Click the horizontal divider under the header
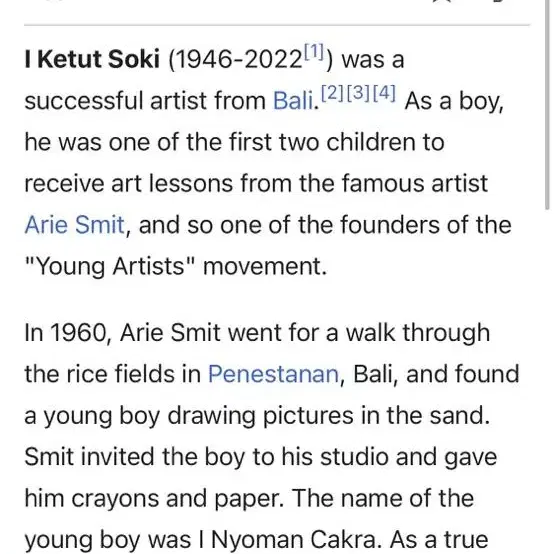 [x=277, y=25]
